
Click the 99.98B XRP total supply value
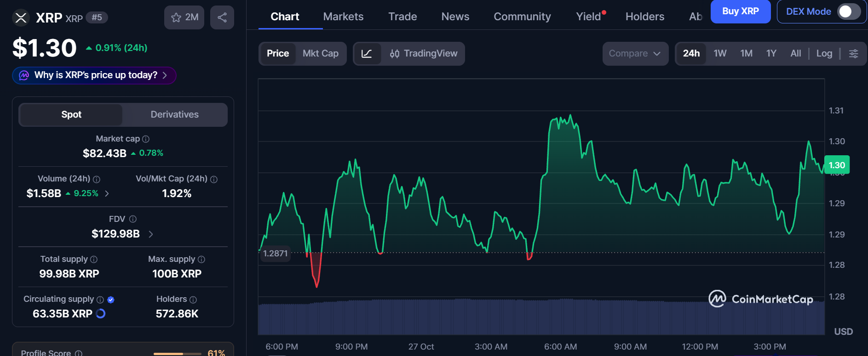(x=69, y=274)
